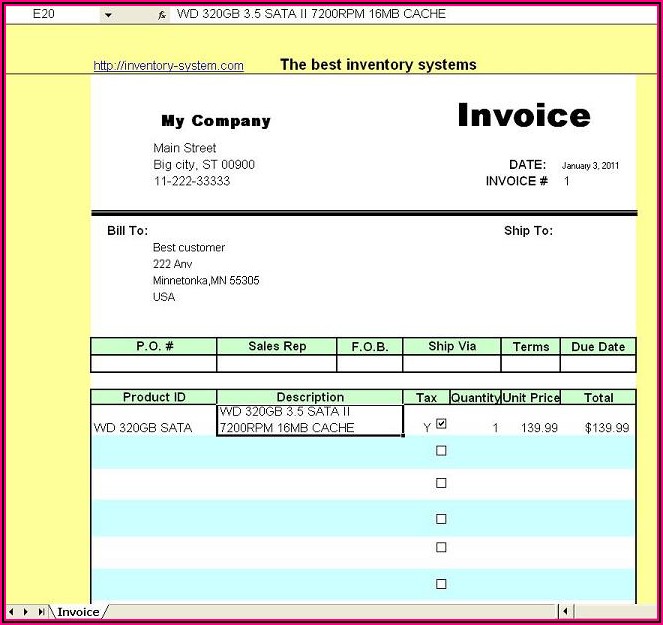663x625 pixels.
Task: Toggle the fifth row Tax checkbox
Action: [x=441, y=548]
